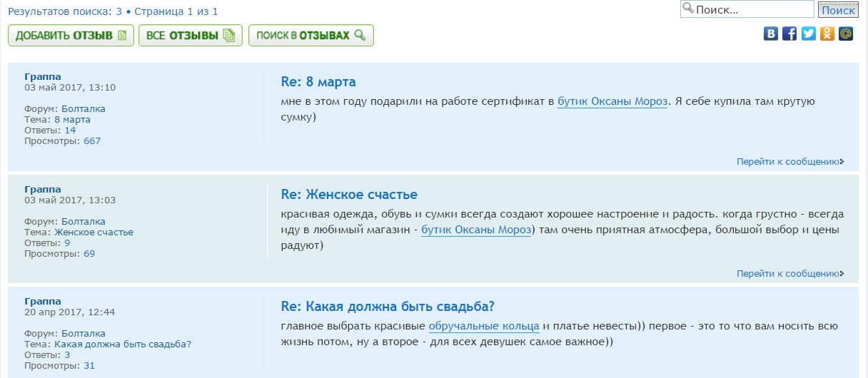Click views count '667'
This screenshot has height=378, width=868.
click(x=92, y=141)
